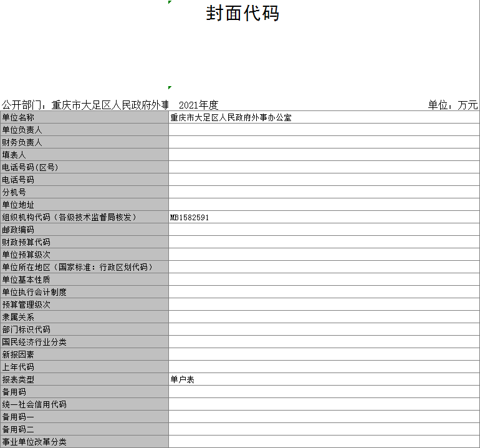
Task: Select the 财务负责人 label cell
Action: (x=85, y=142)
